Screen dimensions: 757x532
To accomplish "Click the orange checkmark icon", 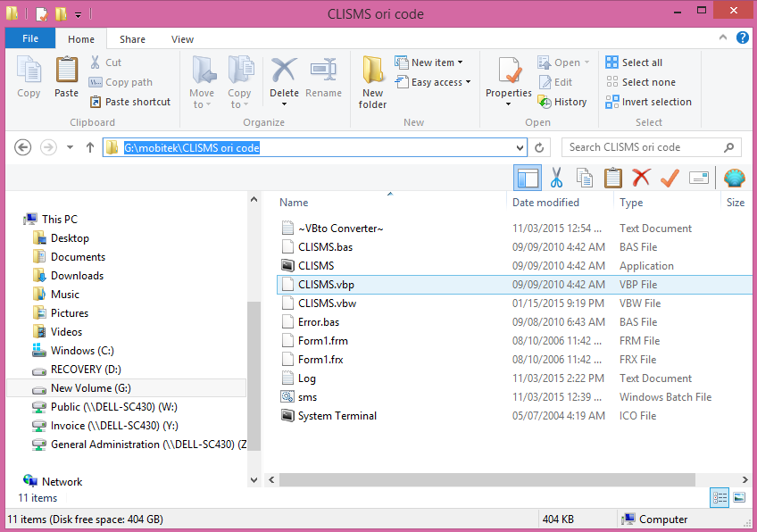I will click(670, 178).
